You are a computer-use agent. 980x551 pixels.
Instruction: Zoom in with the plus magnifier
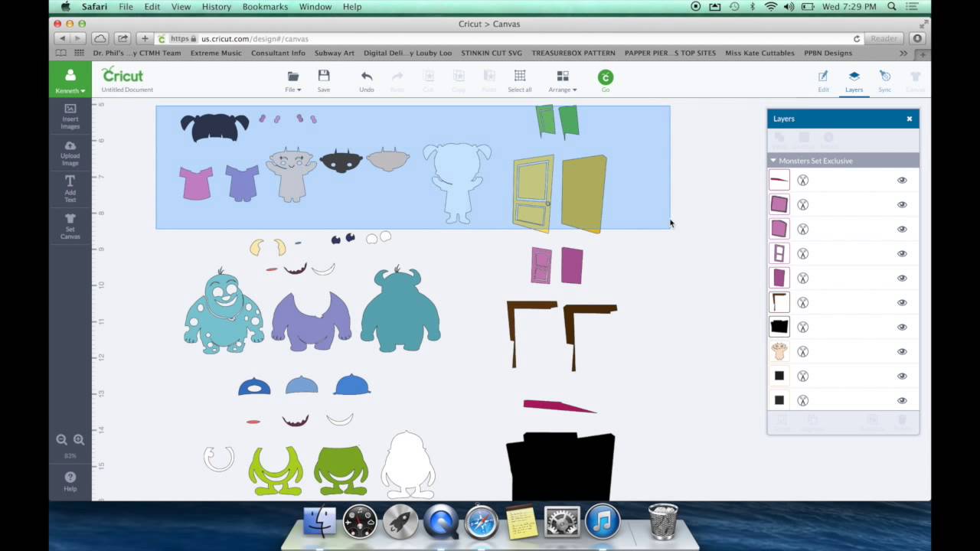point(79,440)
